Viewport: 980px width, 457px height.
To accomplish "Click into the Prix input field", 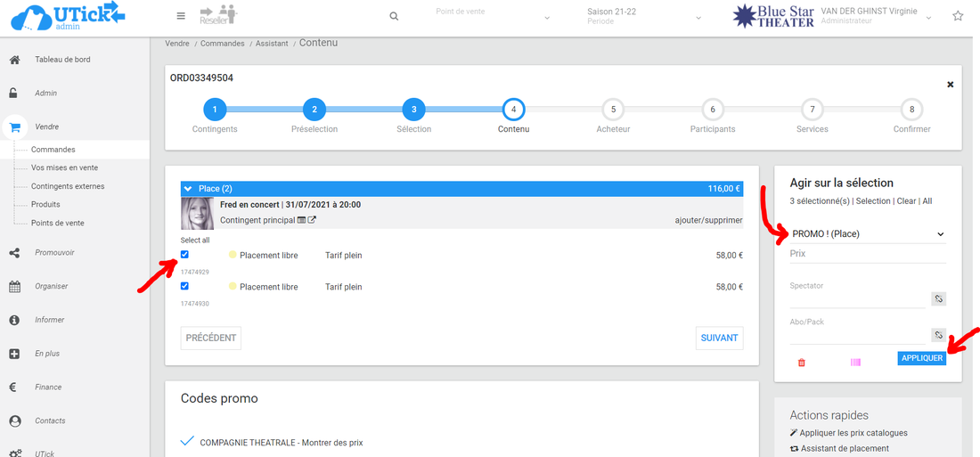I will tap(867, 255).
